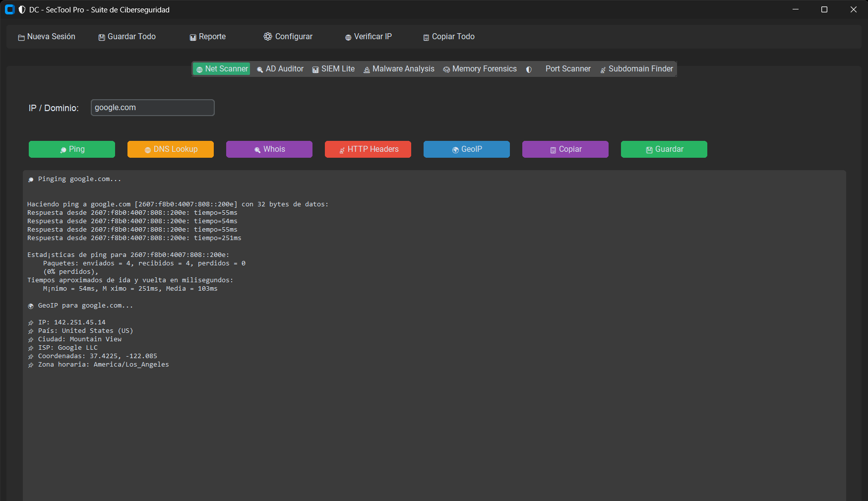Switch to the Subdomain Finder tab

click(x=636, y=69)
